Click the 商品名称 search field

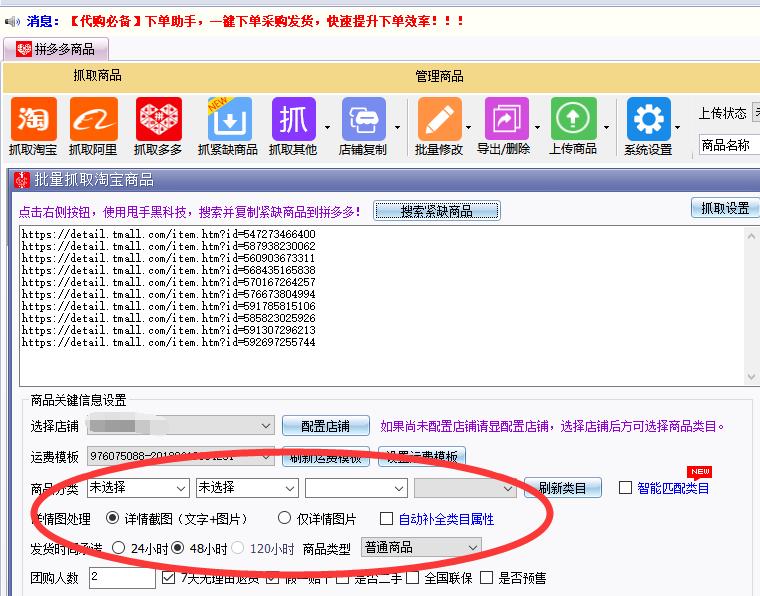tap(729, 145)
